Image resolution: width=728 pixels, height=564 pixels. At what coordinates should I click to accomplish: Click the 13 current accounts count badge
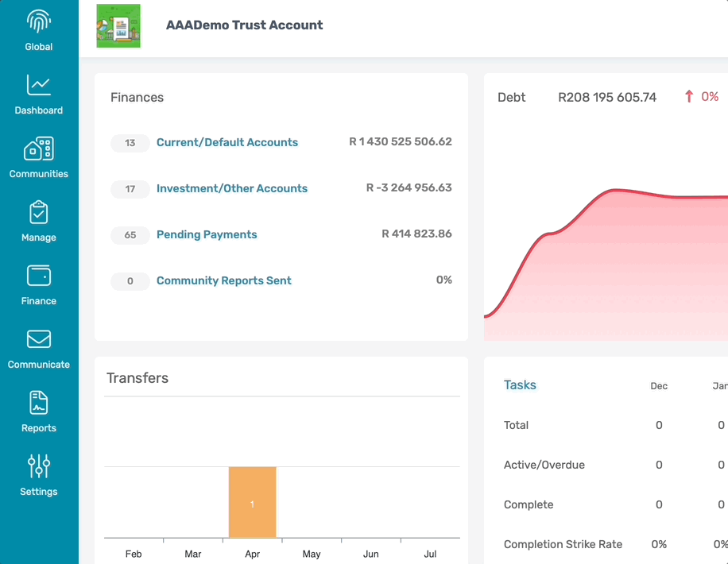(130, 143)
